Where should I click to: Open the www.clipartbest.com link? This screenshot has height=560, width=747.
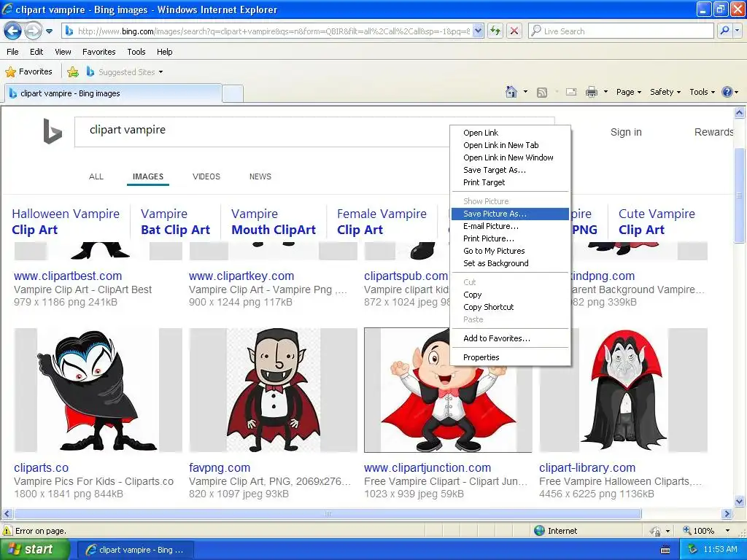pos(68,276)
